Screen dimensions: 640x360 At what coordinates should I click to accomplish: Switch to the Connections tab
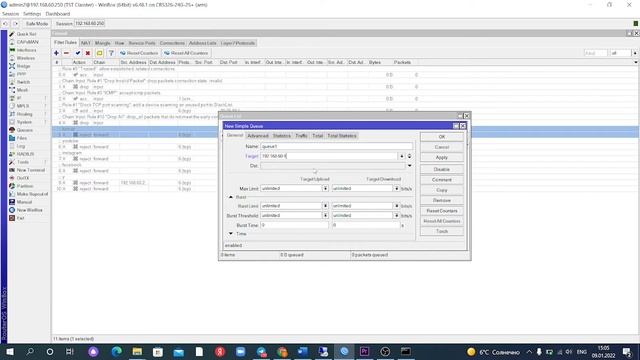pos(172,43)
